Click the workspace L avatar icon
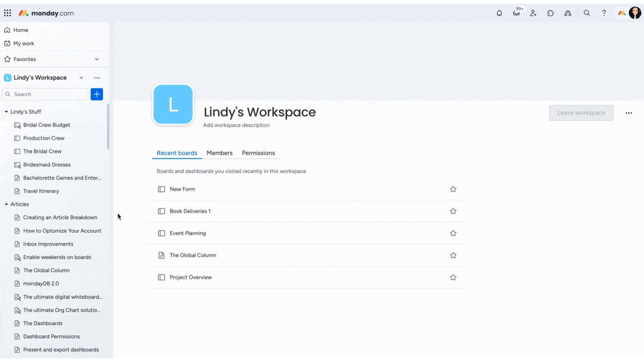This screenshot has width=644, height=362. tap(173, 104)
